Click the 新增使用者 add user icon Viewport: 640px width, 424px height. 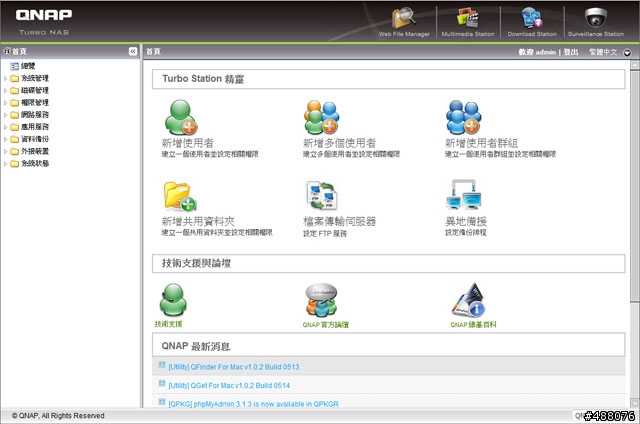[181, 117]
